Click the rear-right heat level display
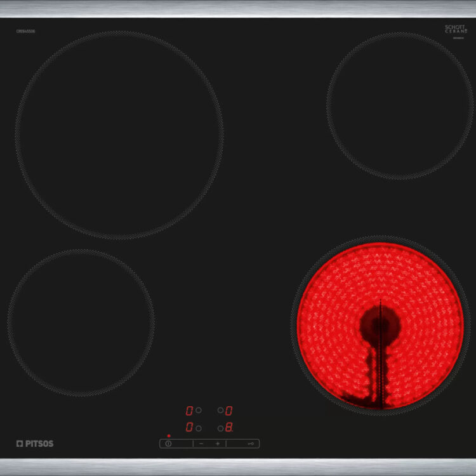Screen dimensions: 476x476 (228, 411)
